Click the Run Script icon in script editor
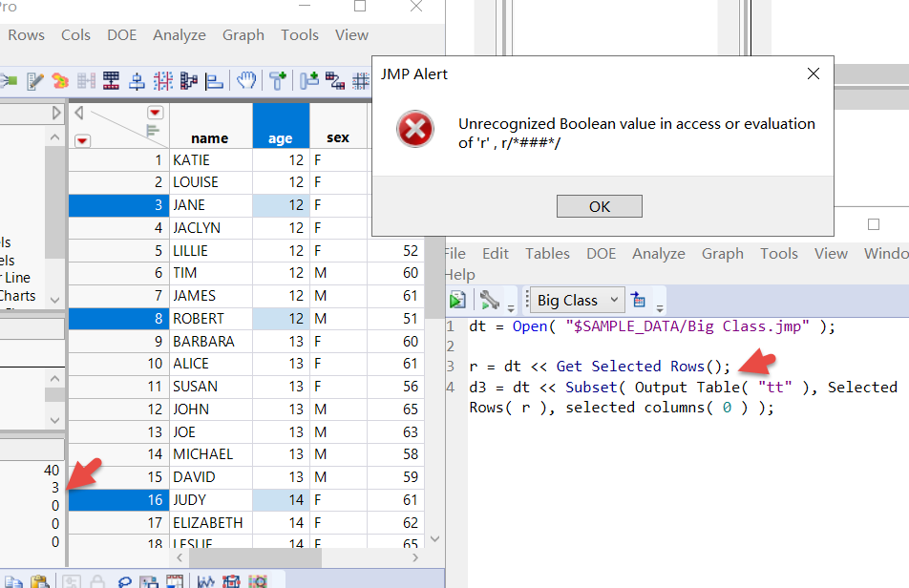Image resolution: width=909 pixels, height=588 pixels. [x=457, y=300]
